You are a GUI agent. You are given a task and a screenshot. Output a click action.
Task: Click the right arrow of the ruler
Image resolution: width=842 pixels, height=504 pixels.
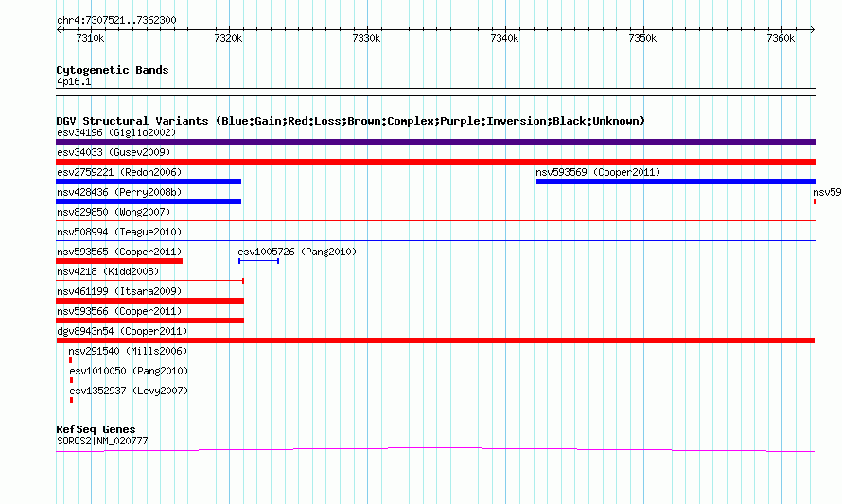click(813, 30)
